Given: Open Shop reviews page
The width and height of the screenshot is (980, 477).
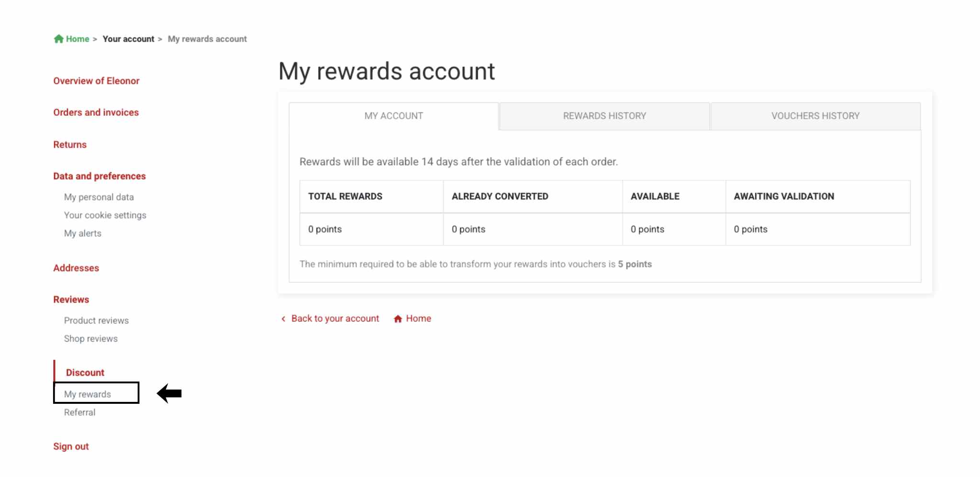Looking at the screenshot, I should pos(91,339).
